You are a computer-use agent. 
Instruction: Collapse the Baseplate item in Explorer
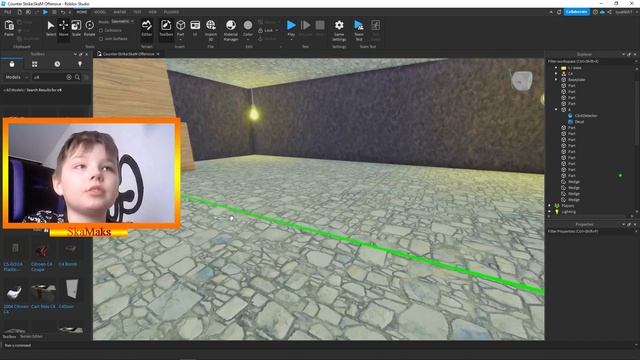[556, 80]
